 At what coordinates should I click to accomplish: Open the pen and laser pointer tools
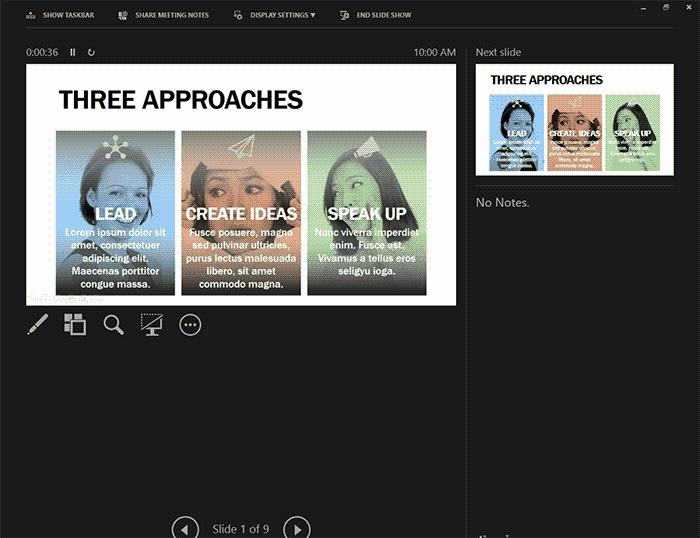(x=37, y=325)
